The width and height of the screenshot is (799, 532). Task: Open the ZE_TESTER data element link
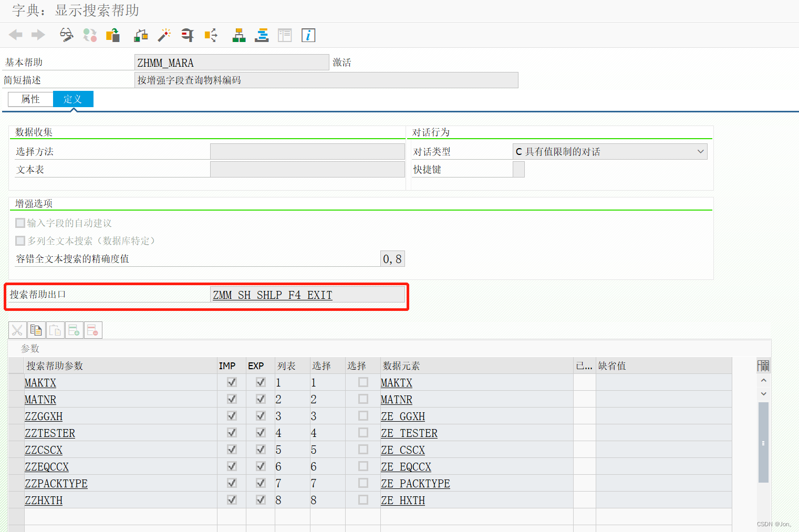(409, 433)
